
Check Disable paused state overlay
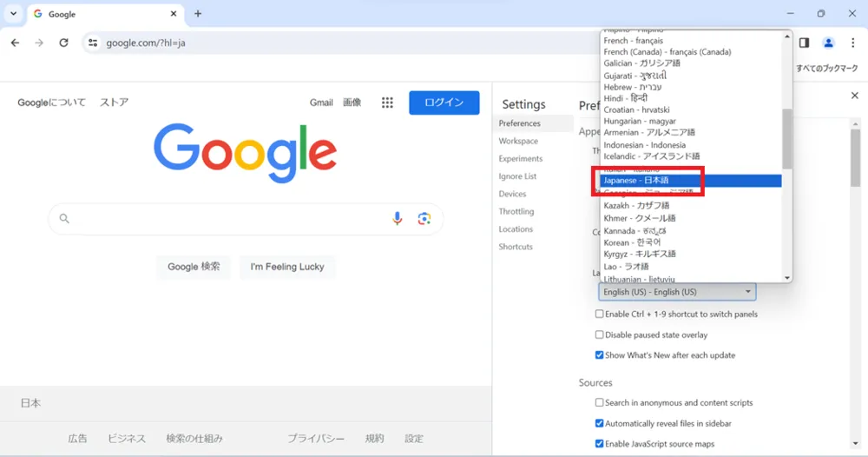click(599, 334)
